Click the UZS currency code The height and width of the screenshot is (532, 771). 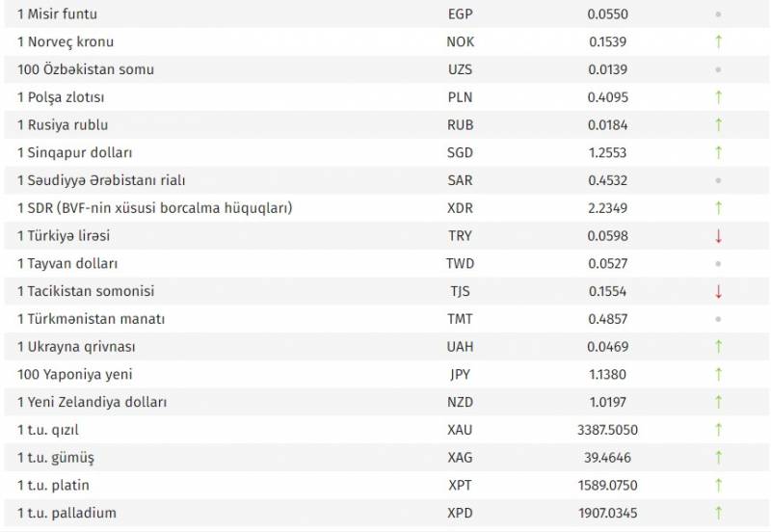click(460, 69)
